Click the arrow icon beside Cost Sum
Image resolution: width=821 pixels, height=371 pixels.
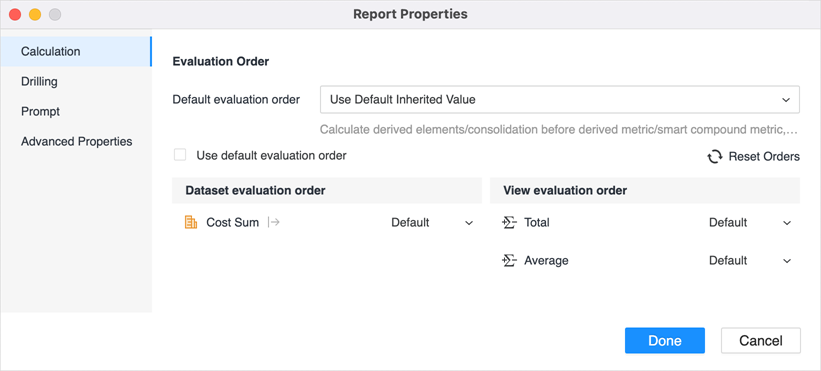[273, 222]
